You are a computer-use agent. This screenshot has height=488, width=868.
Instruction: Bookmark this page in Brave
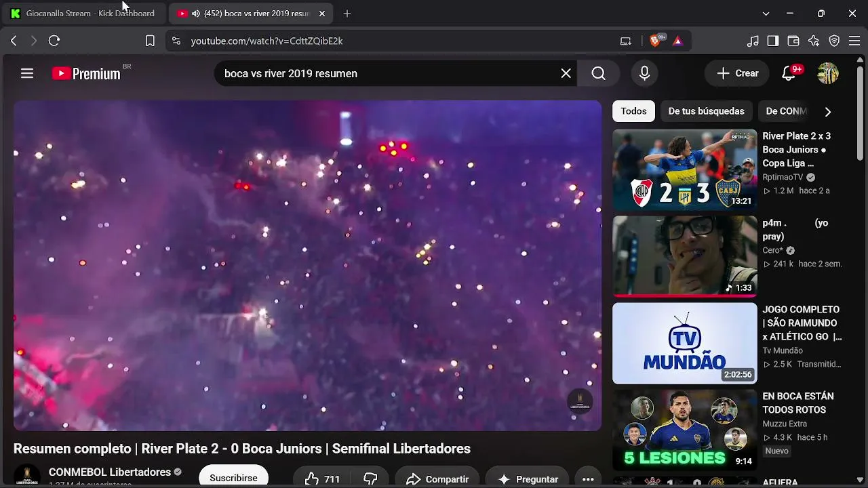coord(150,41)
